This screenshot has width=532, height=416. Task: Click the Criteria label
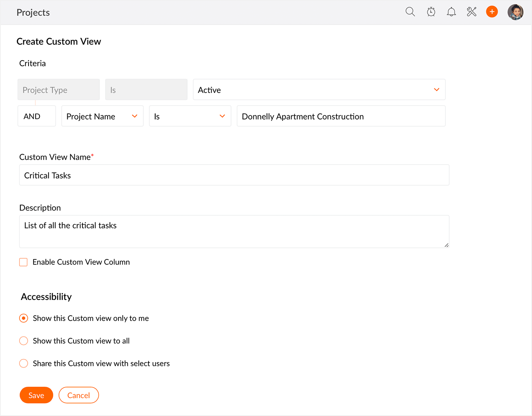[x=32, y=63]
